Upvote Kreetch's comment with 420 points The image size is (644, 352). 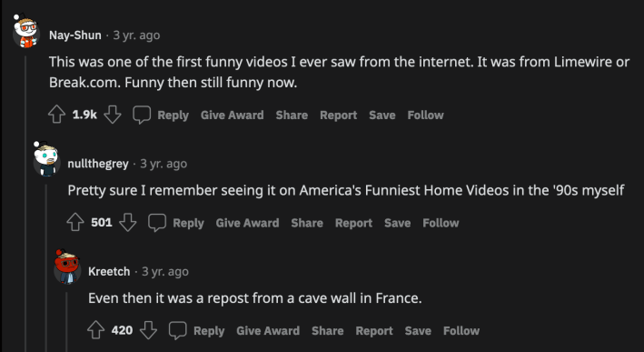[95, 330]
